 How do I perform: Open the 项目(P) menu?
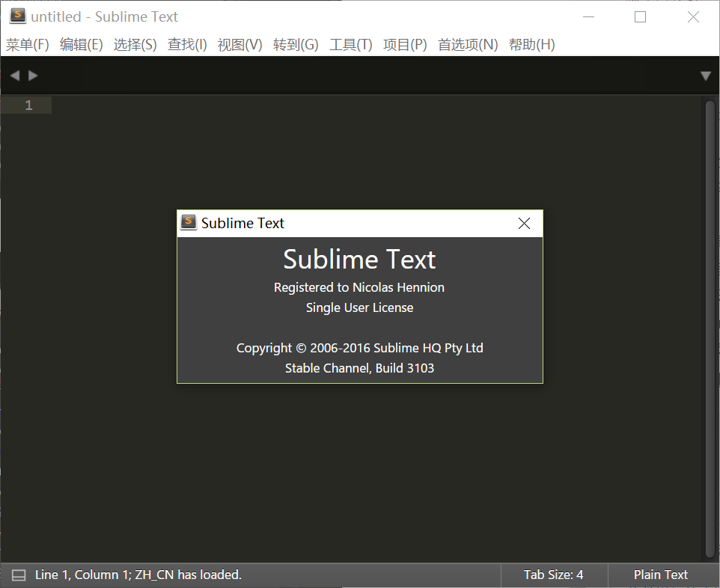[405, 45]
